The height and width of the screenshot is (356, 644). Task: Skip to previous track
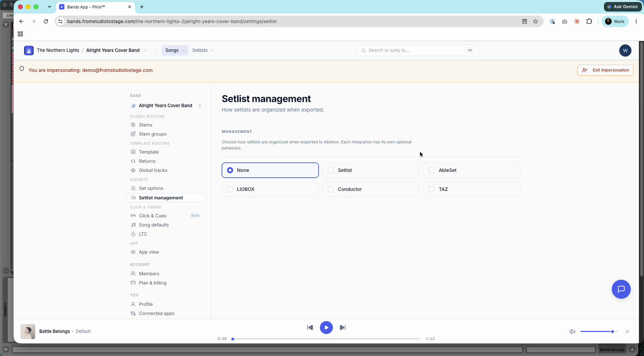click(x=310, y=328)
